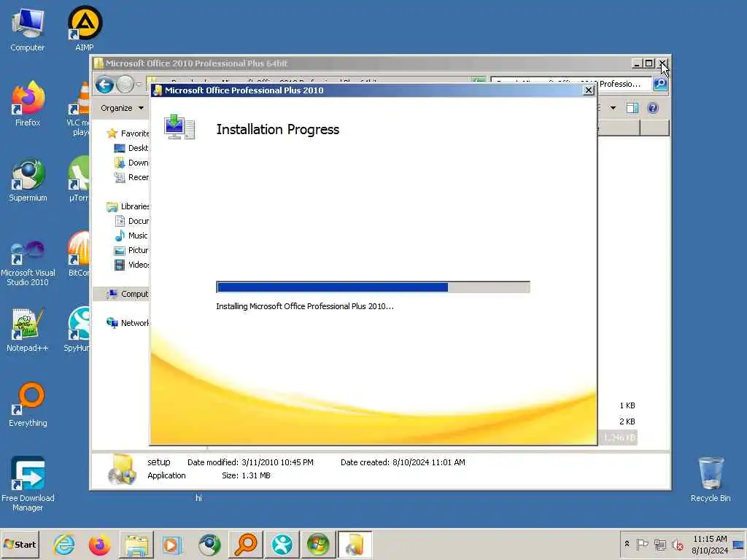Screen dimensions: 747x560
Task: Launch Supermium from the desktop
Action: (x=28, y=180)
